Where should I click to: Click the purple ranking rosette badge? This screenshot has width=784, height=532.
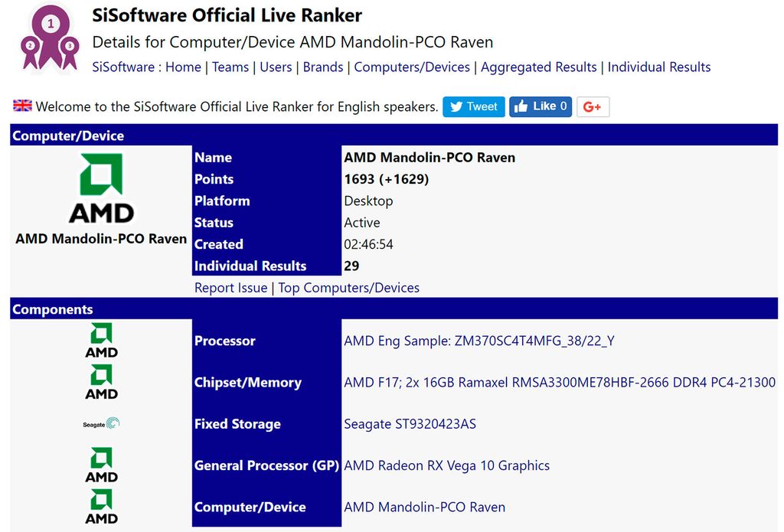pos(48,34)
